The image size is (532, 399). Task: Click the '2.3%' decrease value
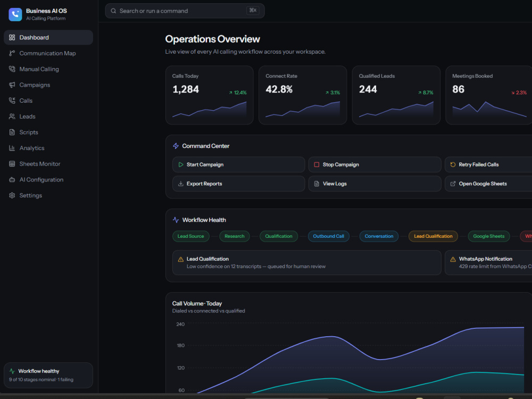(521, 93)
